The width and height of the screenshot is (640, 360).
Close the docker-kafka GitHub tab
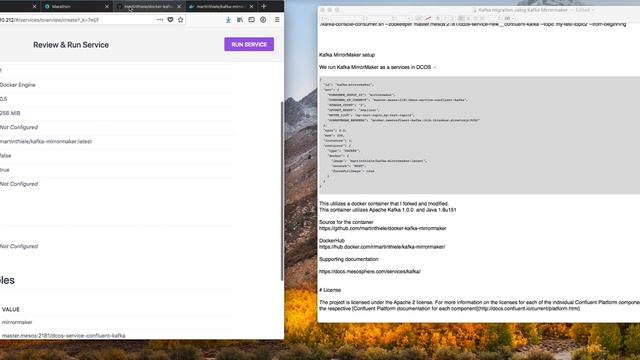coord(179,7)
